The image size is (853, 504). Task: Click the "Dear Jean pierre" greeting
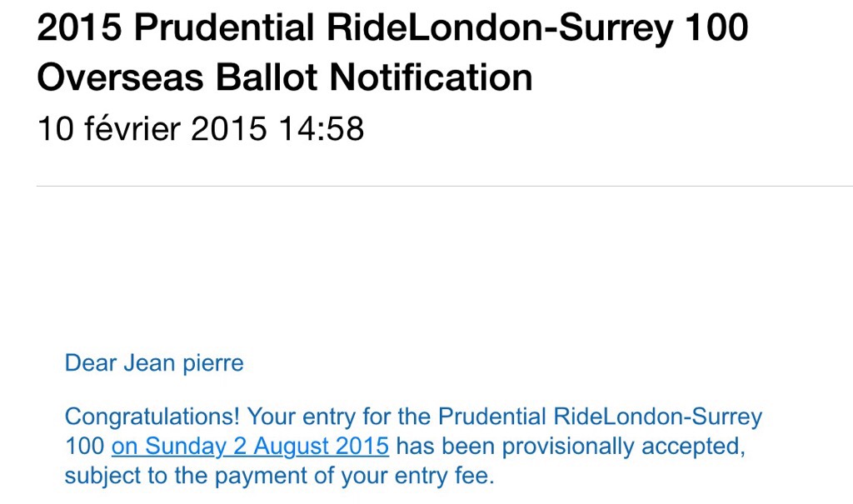click(x=154, y=364)
